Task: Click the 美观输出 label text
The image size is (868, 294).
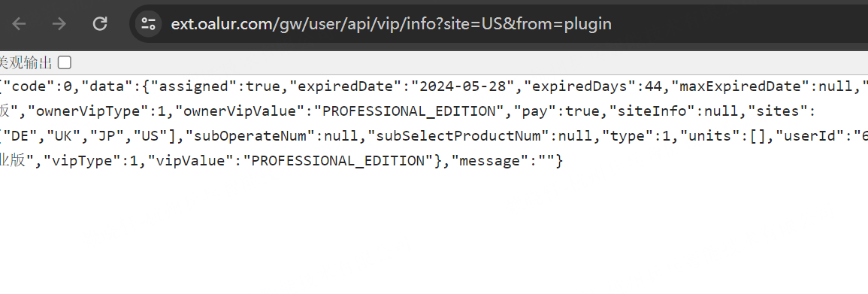Action: pyautogui.click(x=26, y=62)
